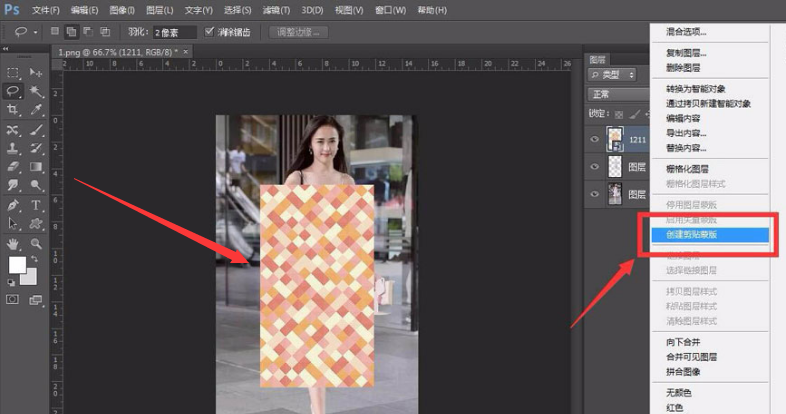Screen dimensions: 786x414
Task: Click the foreground color swatch
Action: [17, 265]
